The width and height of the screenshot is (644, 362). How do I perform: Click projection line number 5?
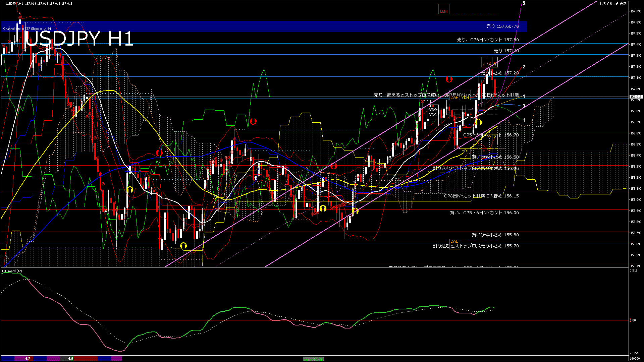524,3
